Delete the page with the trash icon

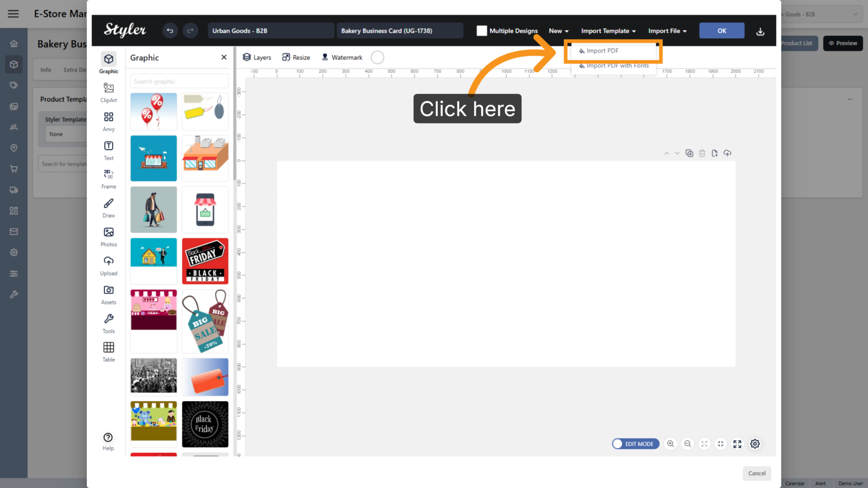coord(702,153)
